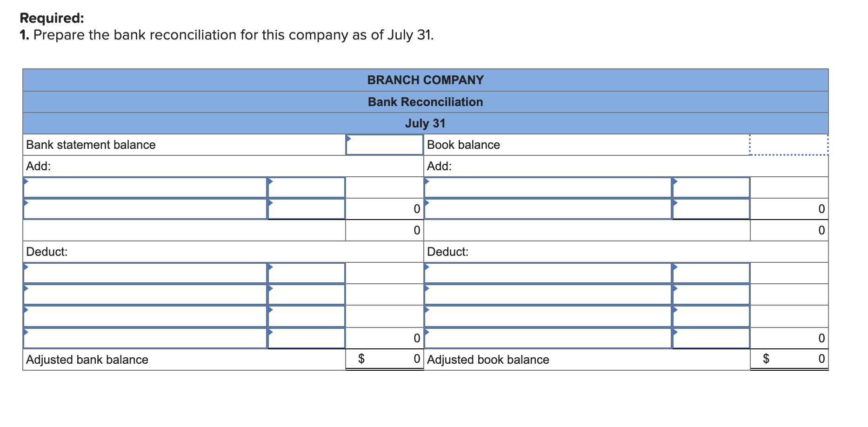Screen dimensions: 868x427
Task: Select the Book balance amount field
Action: point(789,145)
